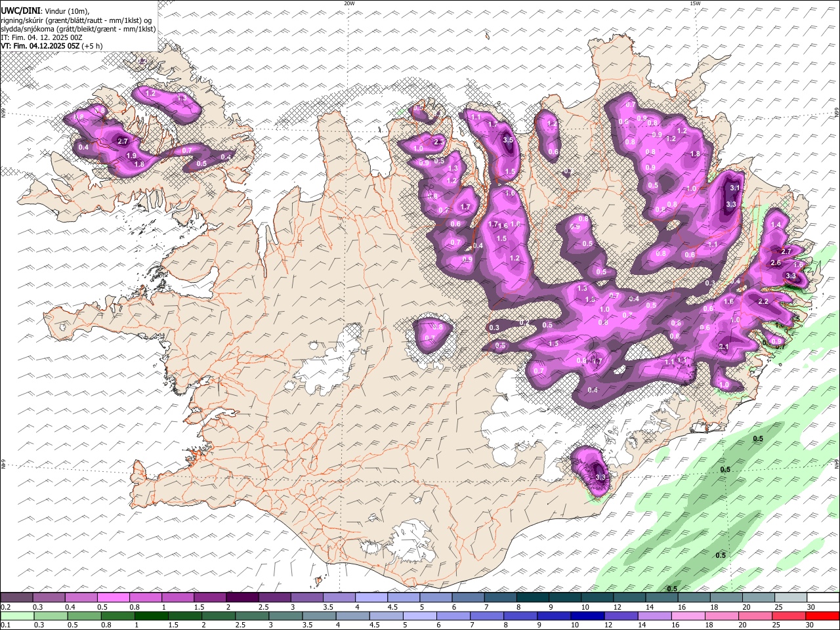Click red rain swatch between 25 and 30
Screen dimensions: 840x630
(787, 616)
